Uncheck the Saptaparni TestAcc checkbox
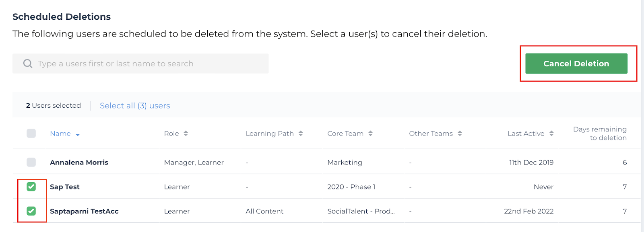This screenshot has height=232, width=644. click(31, 211)
